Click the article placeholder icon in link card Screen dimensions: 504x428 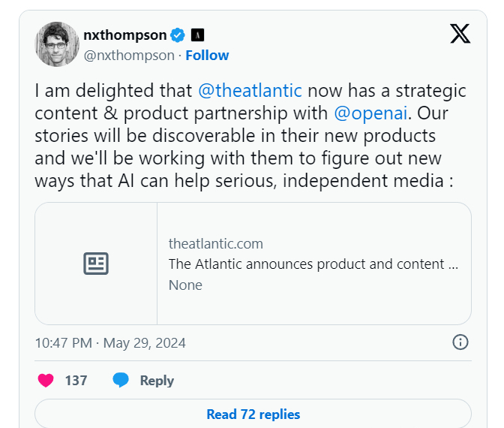coord(96,264)
